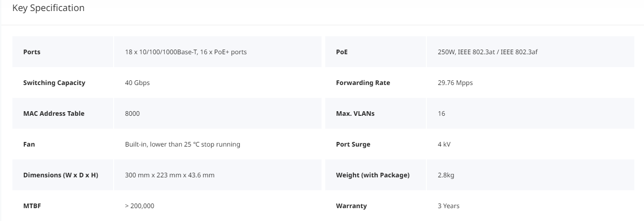The height and width of the screenshot is (221, 644).
Task: Select the PoE label cell
Action: [x=375, y=52]
